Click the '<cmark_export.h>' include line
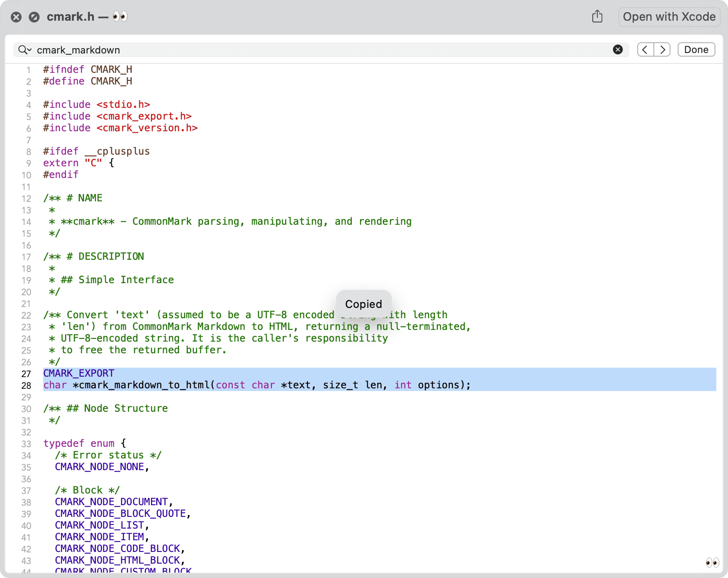 point(117,116)
